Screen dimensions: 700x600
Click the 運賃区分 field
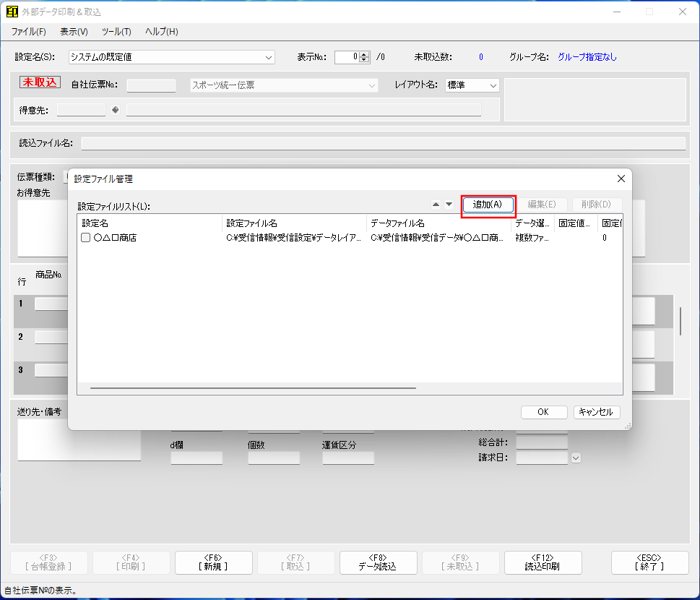click(348, 458)
